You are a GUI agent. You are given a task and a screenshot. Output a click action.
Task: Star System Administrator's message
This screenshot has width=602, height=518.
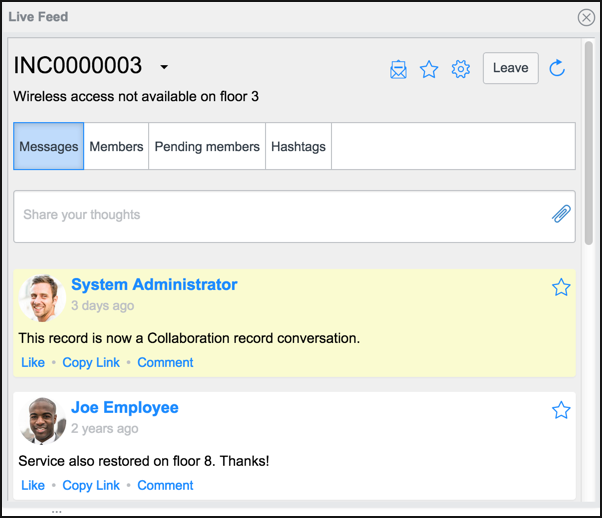coord(561,287)
